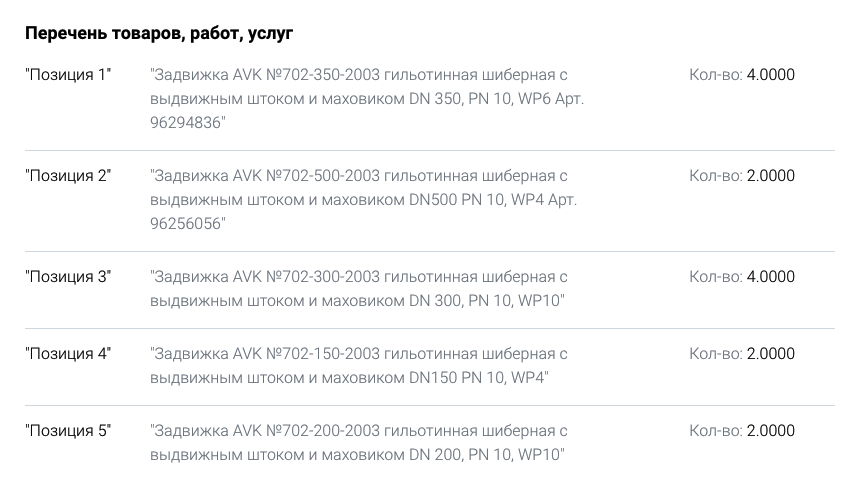Click the AVK №702-200-2003 valve description
This screenshot has width=853, height=480.
(x=359, y=442)
